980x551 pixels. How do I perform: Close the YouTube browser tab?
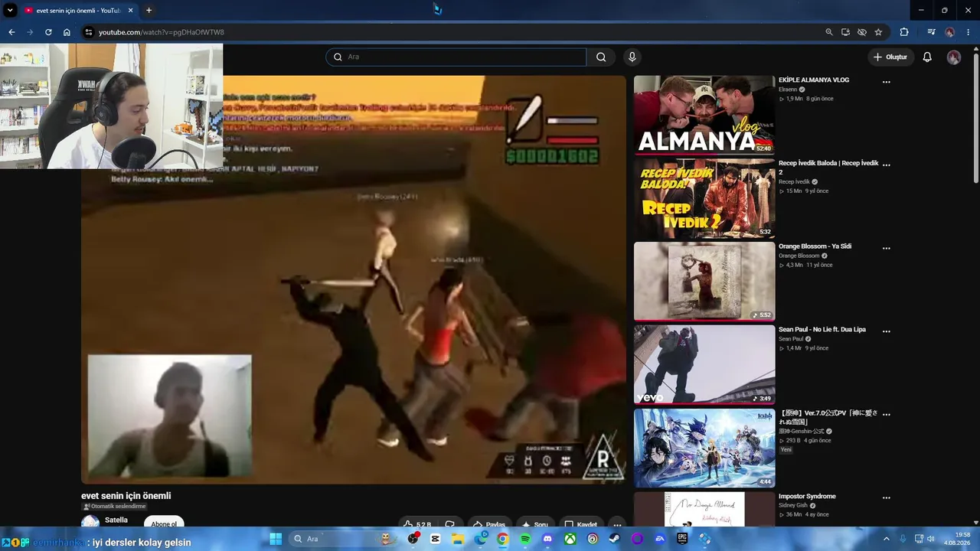click(131, 10)
